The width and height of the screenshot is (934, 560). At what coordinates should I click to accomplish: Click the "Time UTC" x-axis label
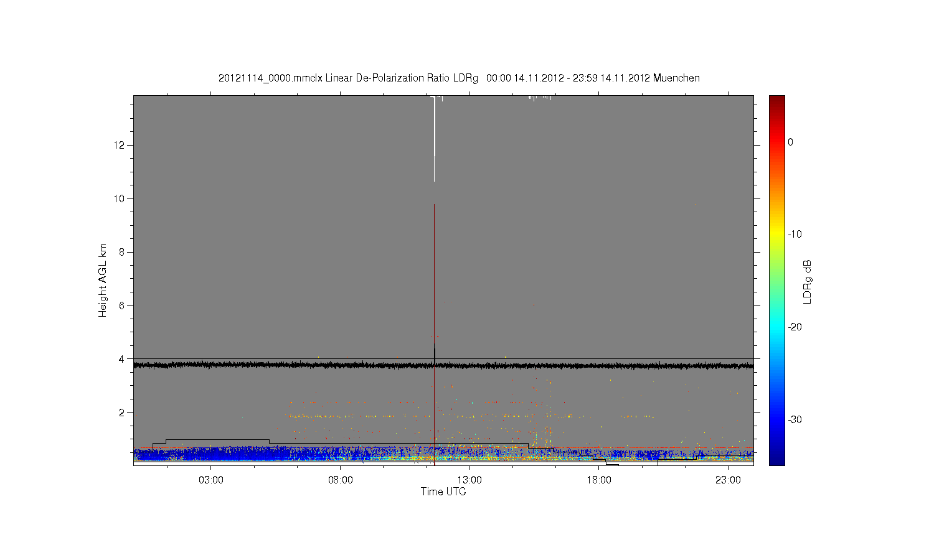point(443,492)
